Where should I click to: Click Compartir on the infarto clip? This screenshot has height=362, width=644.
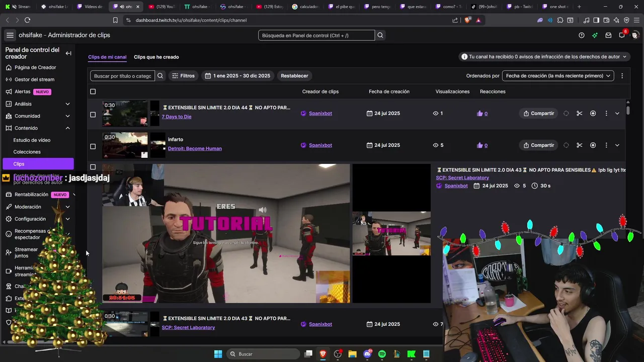538,145
